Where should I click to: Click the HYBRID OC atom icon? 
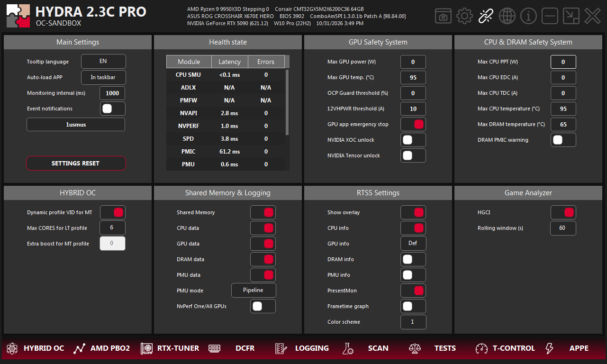point(12,348)
